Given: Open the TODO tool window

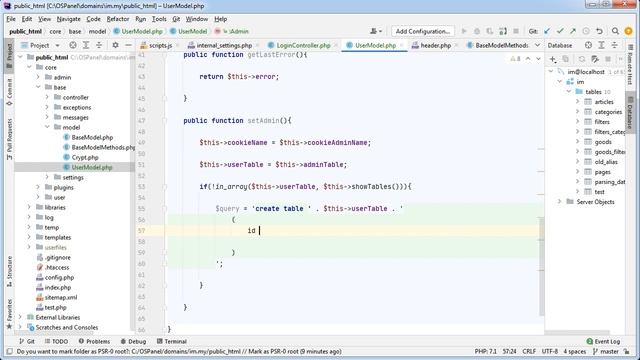Looking at the screenshot, I should (x=56, y=341).
